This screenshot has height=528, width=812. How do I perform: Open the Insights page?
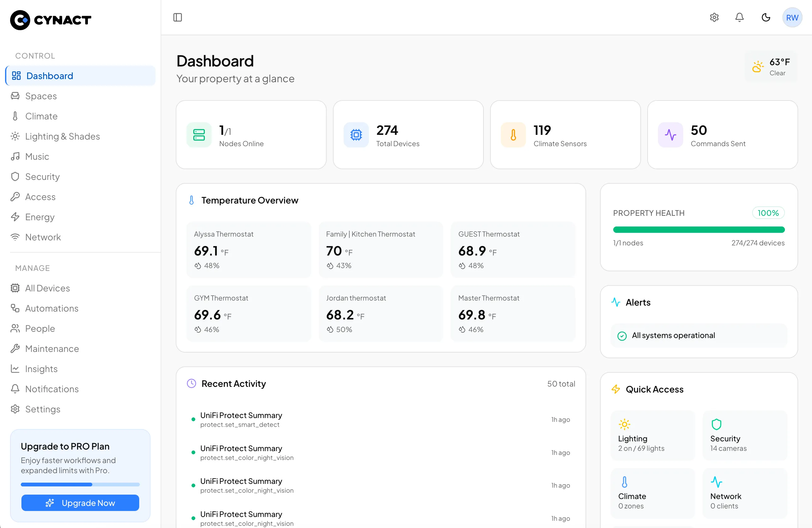[41, 369]
